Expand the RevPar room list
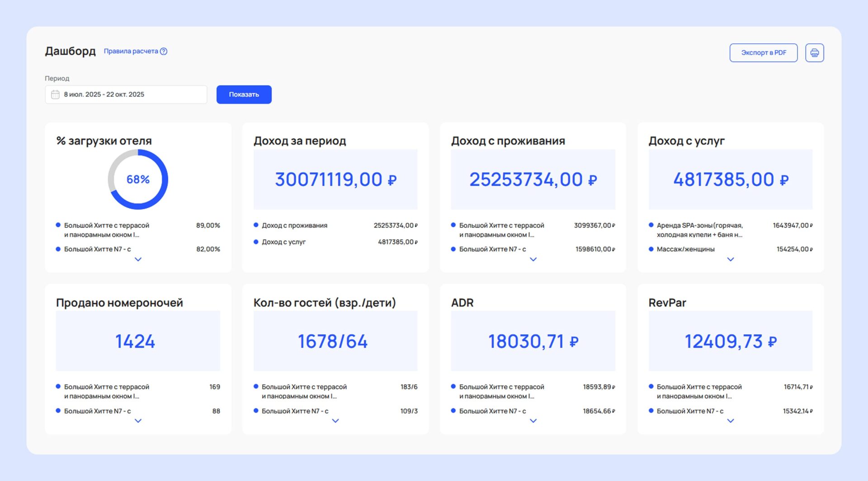Screen dimensions: 868x481 point(730,421)
